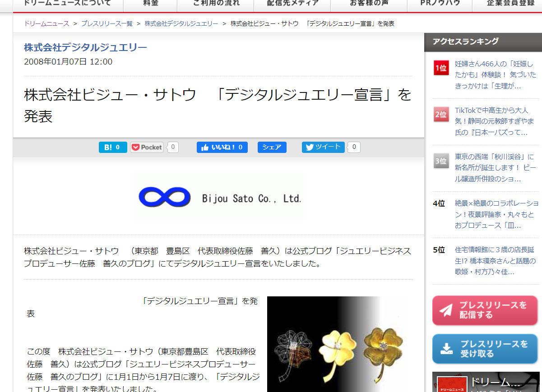Click the red 1位 rank badge
This screenshot has width=542, height=392.
point(441,68)
